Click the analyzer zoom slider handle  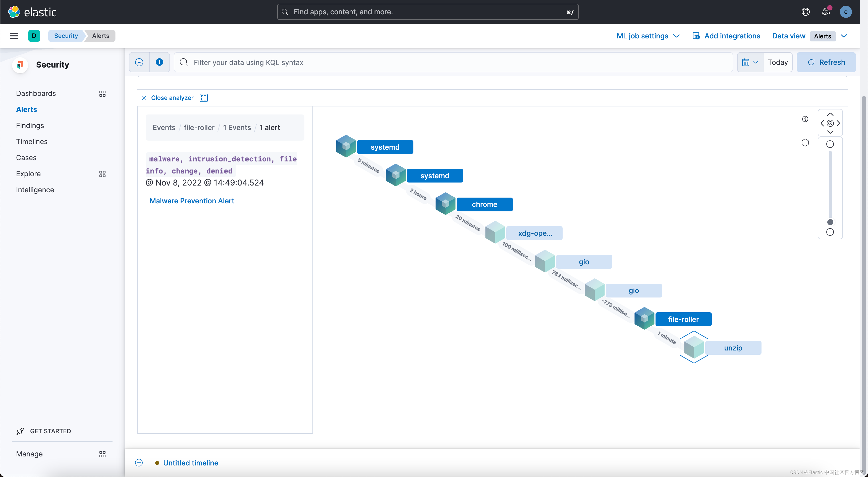(830, 222)
